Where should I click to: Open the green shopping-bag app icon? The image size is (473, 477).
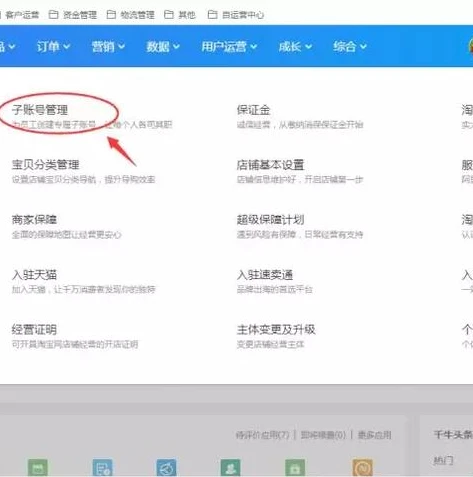pyautogui.click(x=295, y=468)
